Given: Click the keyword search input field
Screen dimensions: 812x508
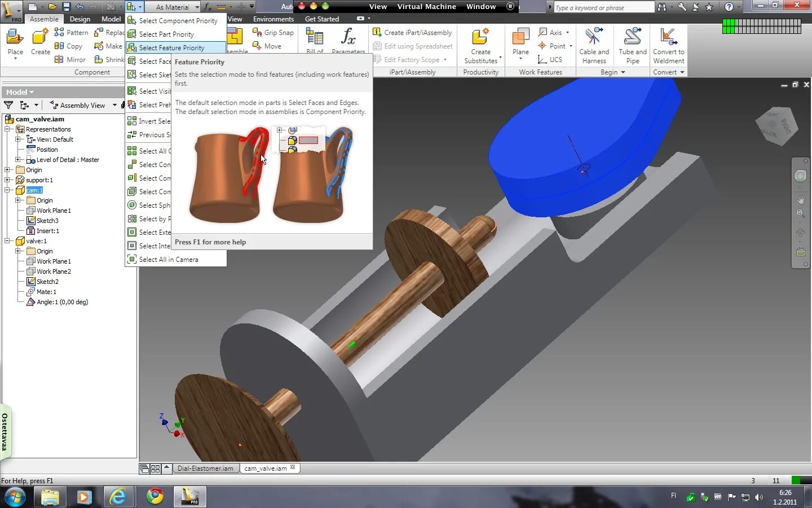Looking at the screenshot, I should pyautogui.click(x=603, y=7).
